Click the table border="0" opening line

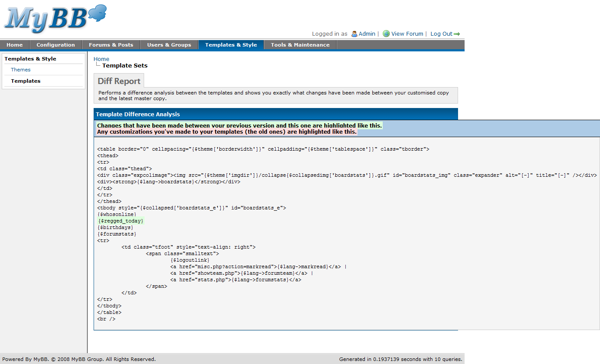pyautogui.click(x=263, y=149)
